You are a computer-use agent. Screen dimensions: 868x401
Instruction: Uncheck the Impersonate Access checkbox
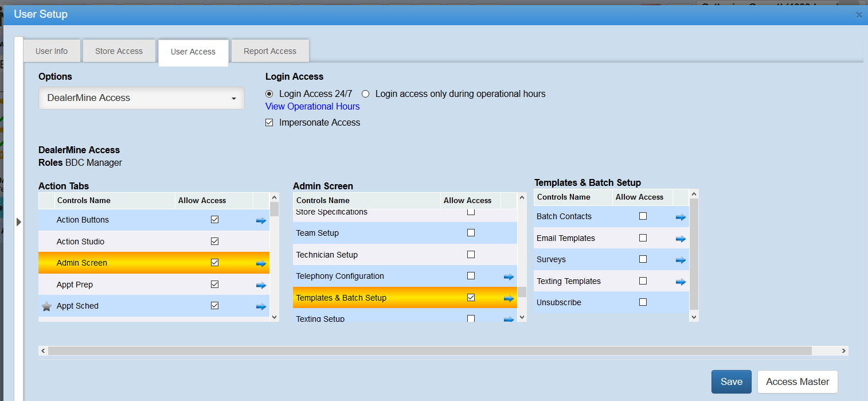[x=269, y=123]
